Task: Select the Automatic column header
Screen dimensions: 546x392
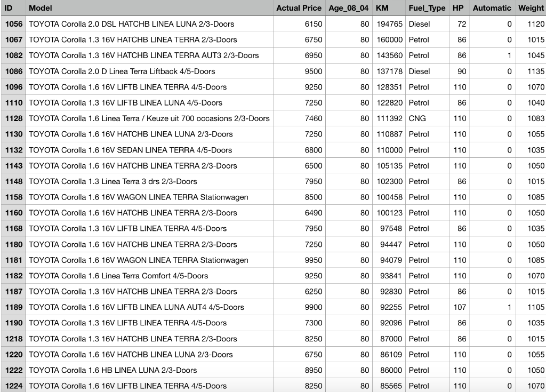Action: coord(492,8)
